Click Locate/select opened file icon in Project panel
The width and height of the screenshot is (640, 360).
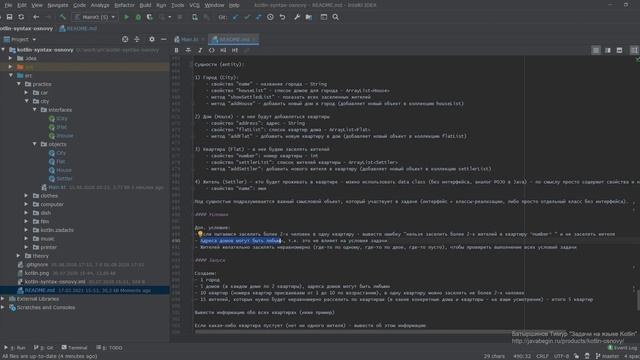[x=125, y=39]
